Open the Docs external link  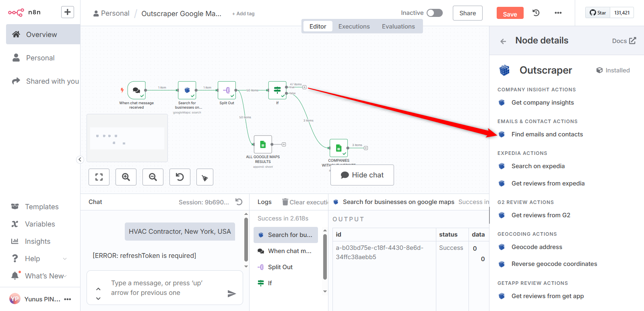[624, 41]
